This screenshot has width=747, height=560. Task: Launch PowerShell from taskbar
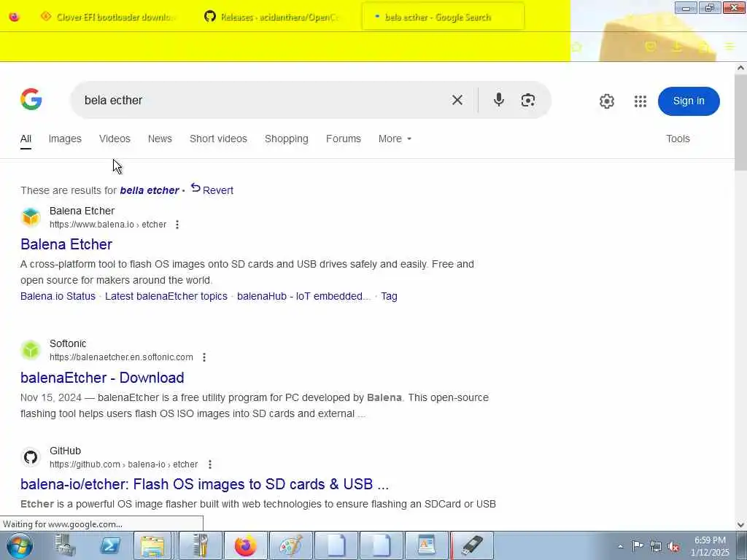(x=109, y=545)
